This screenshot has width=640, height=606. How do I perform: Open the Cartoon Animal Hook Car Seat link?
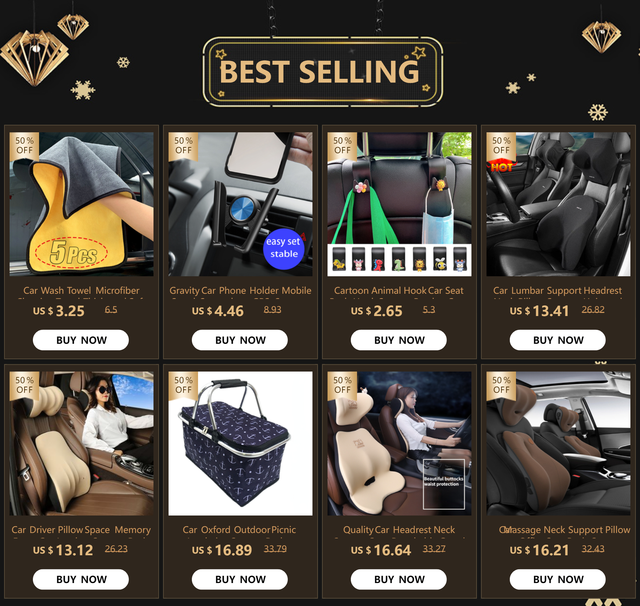coord(399,291)
